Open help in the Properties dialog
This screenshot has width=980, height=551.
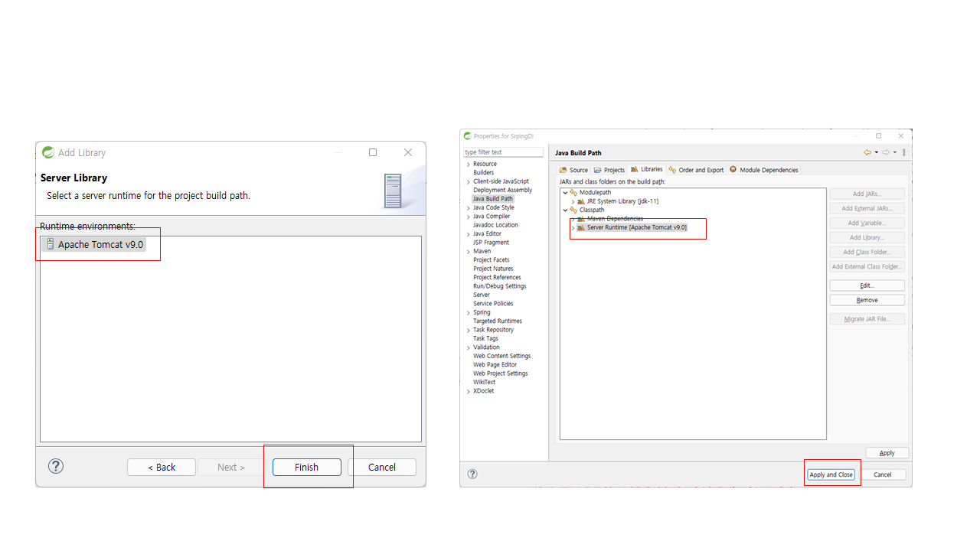tap(472, 474)
